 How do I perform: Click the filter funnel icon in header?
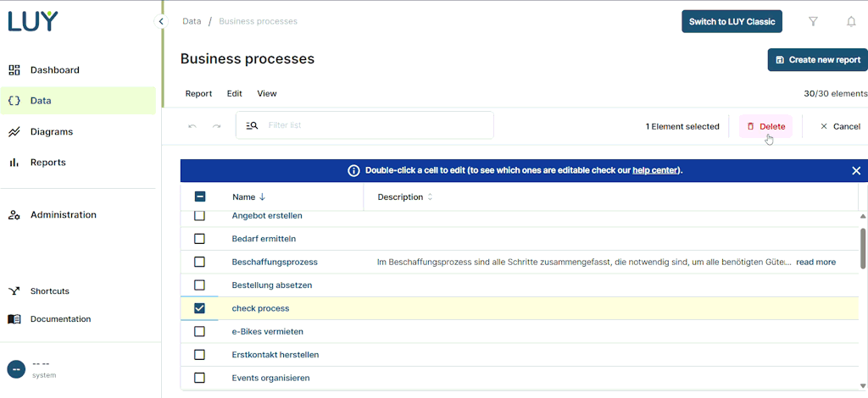[x=813, y=21]
